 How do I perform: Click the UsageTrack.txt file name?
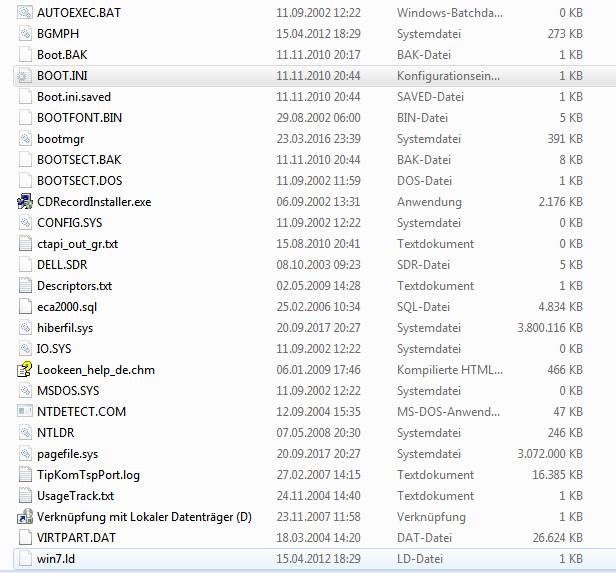(76, 496)
